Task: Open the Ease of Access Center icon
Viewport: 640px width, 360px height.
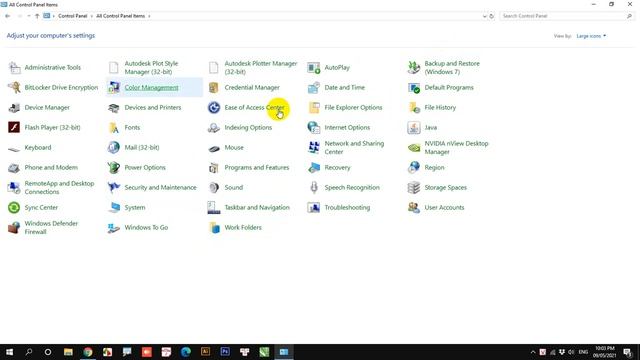Action: [214, 107]
